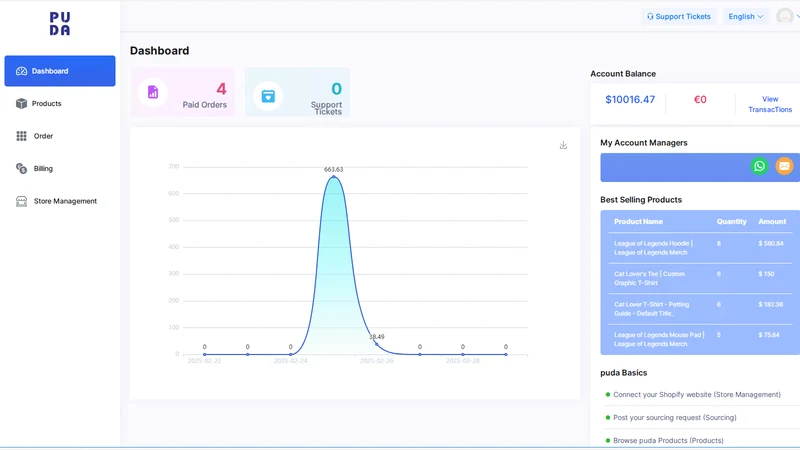Click the Best Selling Products heading
The width and height of the screenshot is (800, 450).
click(641, 200)
